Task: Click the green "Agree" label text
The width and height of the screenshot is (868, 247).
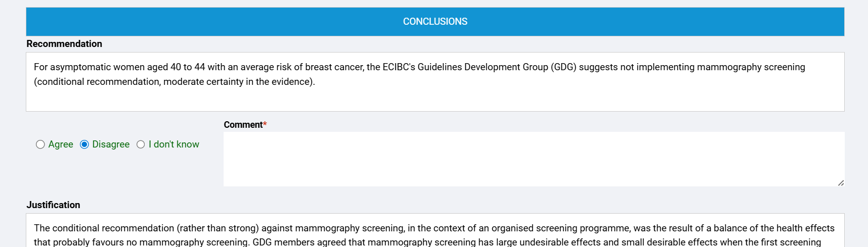Action: pos(61,144)
